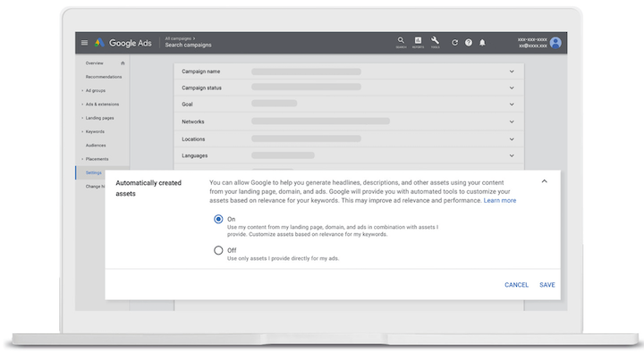
Task: Open Settings in the sidebar
Action: click(94, 172)
